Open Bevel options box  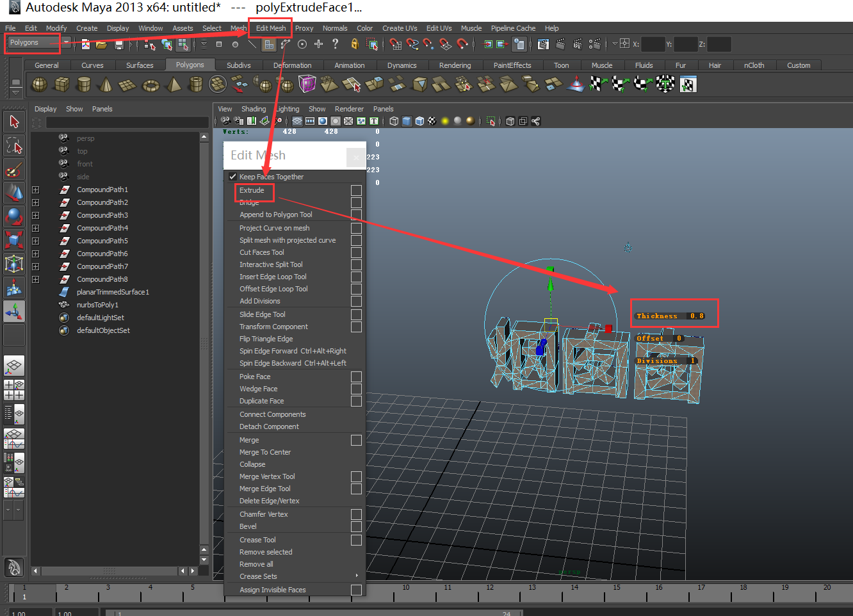click(x=356, y=526)
